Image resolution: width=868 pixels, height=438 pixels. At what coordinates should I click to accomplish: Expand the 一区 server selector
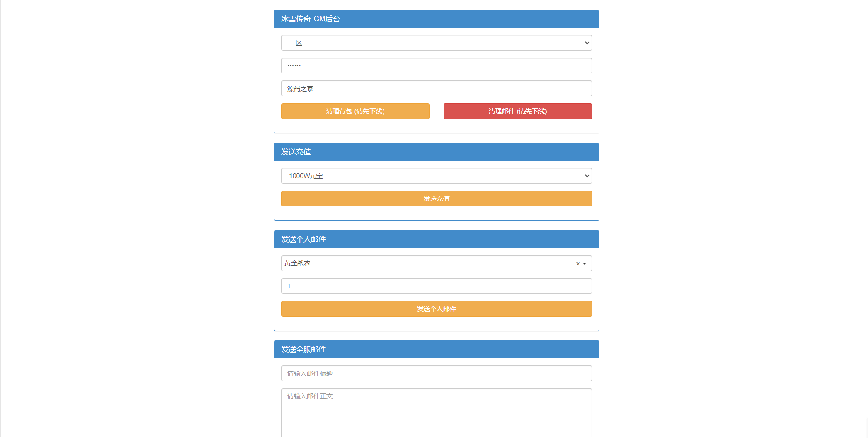[437, 43]
